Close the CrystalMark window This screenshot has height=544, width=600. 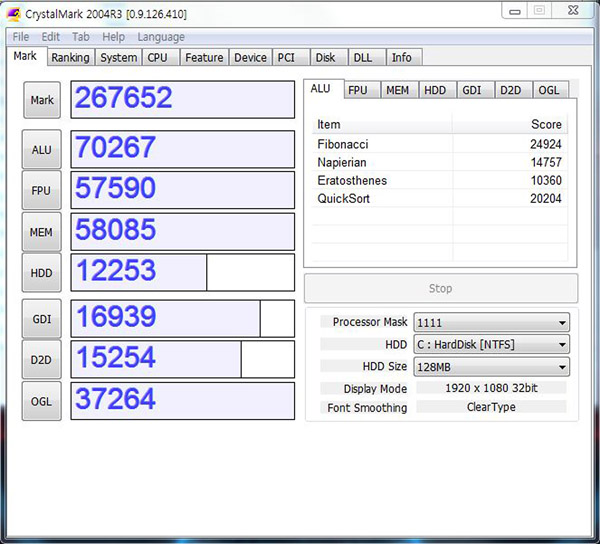click(x=573, y=10)
